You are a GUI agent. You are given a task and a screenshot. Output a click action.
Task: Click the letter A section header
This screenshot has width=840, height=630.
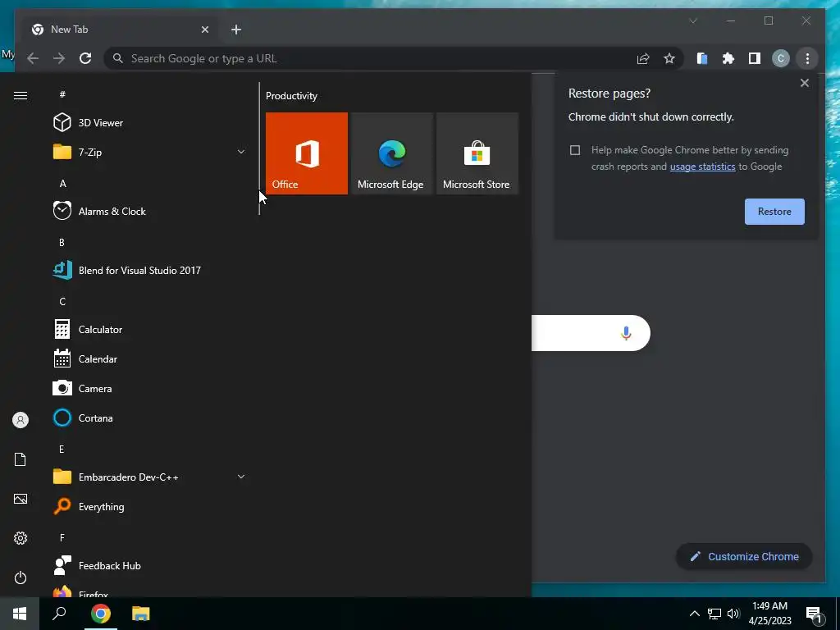[x=62, y=183]
